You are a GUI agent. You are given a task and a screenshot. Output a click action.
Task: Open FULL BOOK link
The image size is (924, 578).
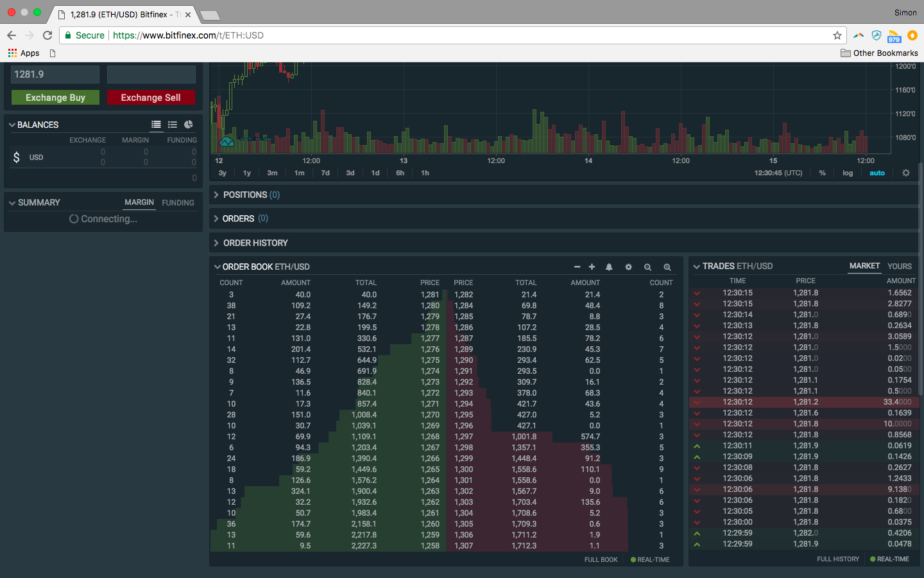tap(601, 560)
